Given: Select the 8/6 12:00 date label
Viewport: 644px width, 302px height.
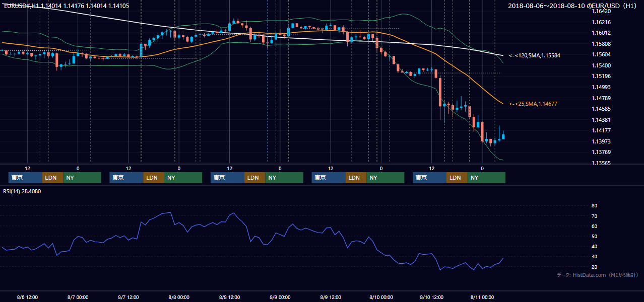Looking at the screenshot, I should click(x=27, y=297).
